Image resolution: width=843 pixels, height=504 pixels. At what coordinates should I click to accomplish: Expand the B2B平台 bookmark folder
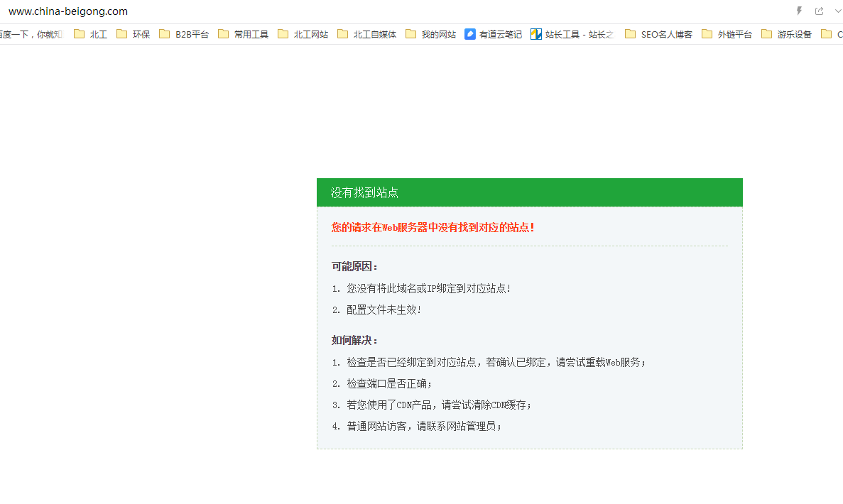tap(184, 34)
